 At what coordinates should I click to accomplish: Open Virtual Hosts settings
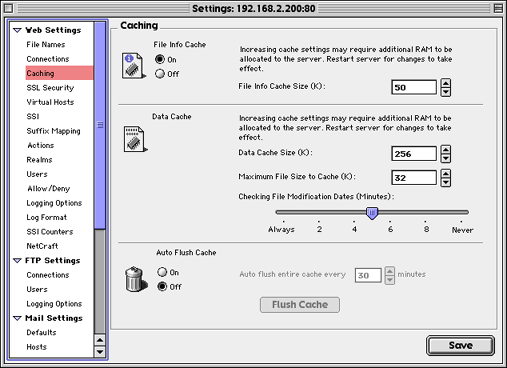(x=50, y=102)
